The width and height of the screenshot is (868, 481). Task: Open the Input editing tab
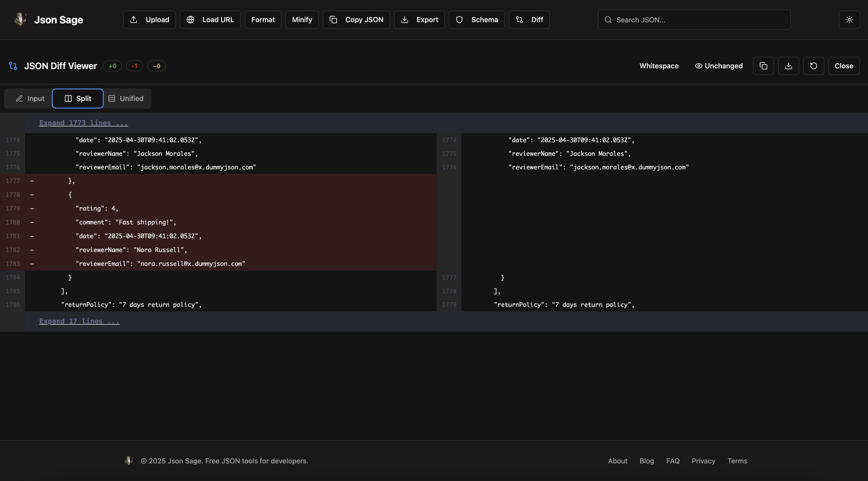coord(30,99)
